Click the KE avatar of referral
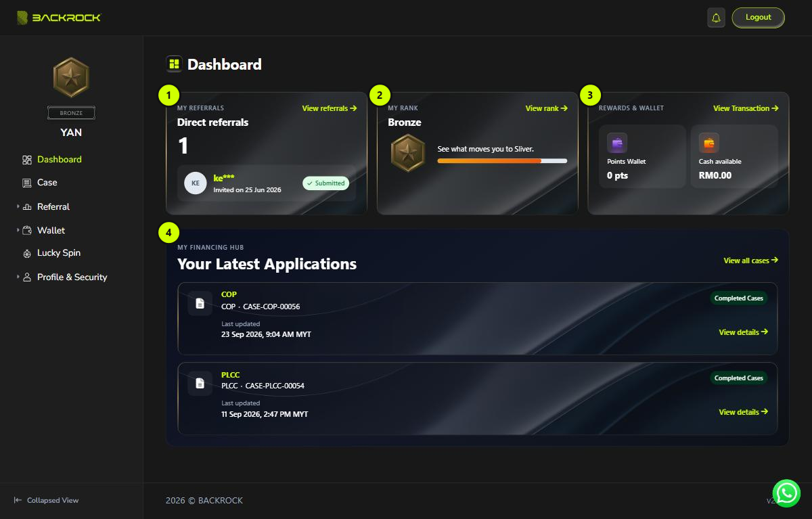Viewport: 812px width, 519px height. pyautogui.click(x=196, y=183)
